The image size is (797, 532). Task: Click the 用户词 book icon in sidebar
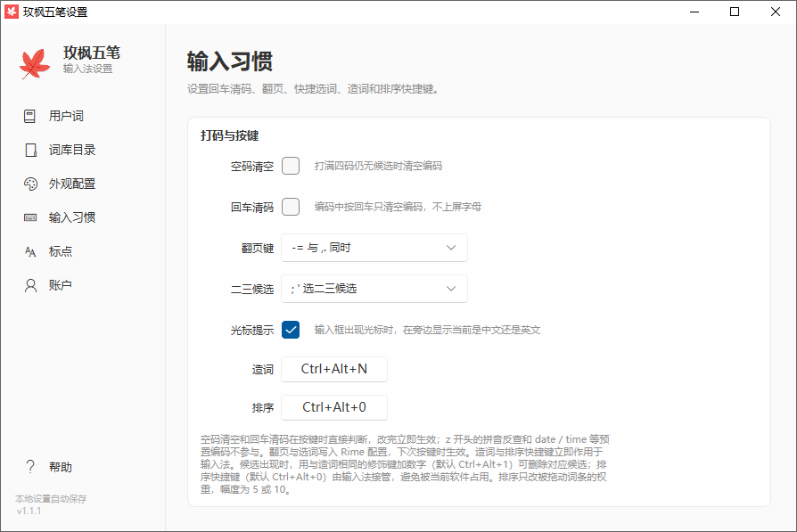point(30,117)
